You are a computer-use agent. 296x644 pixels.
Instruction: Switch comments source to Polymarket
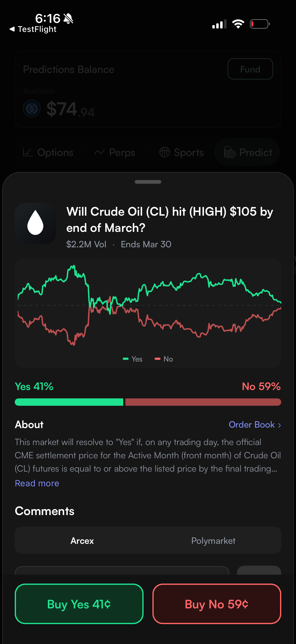[x=213, y=541]
